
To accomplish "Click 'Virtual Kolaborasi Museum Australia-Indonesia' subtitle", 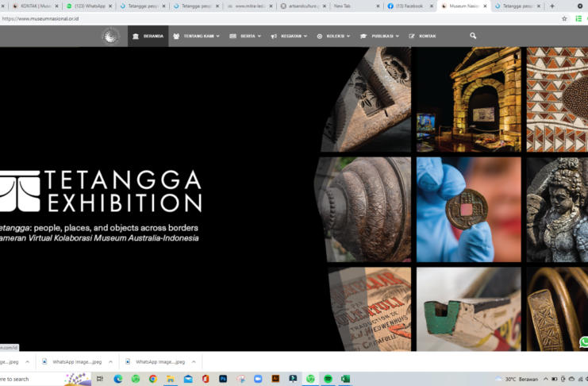I will 113,238.
